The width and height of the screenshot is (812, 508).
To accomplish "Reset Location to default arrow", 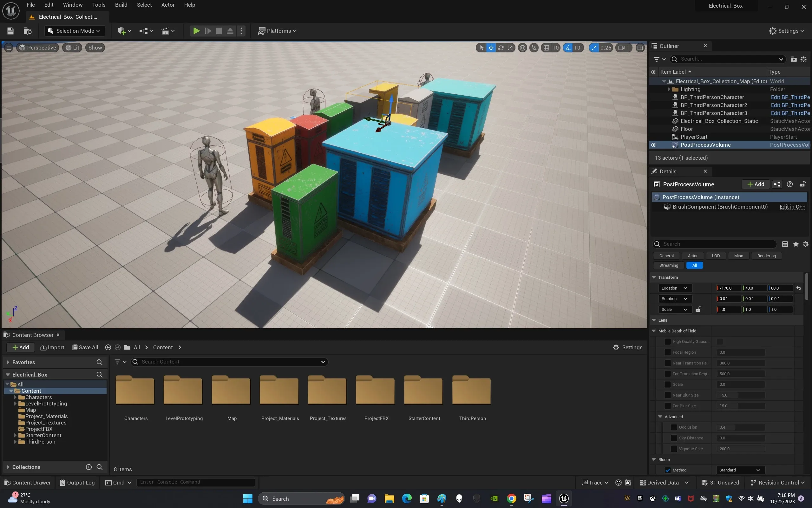I will click(799, 288).
